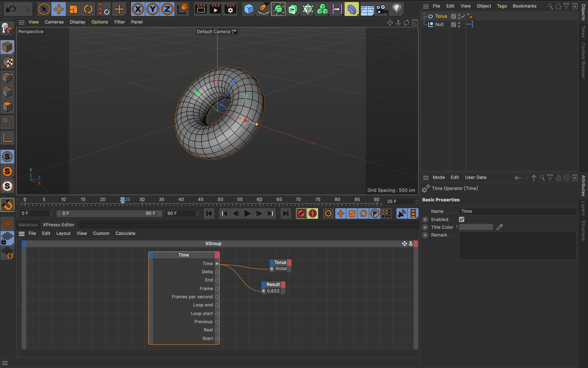Image resolution: width=588 pixels, height=368 pixels.
Task: Click the XPresso tag on Null
Action: (470, 24)
